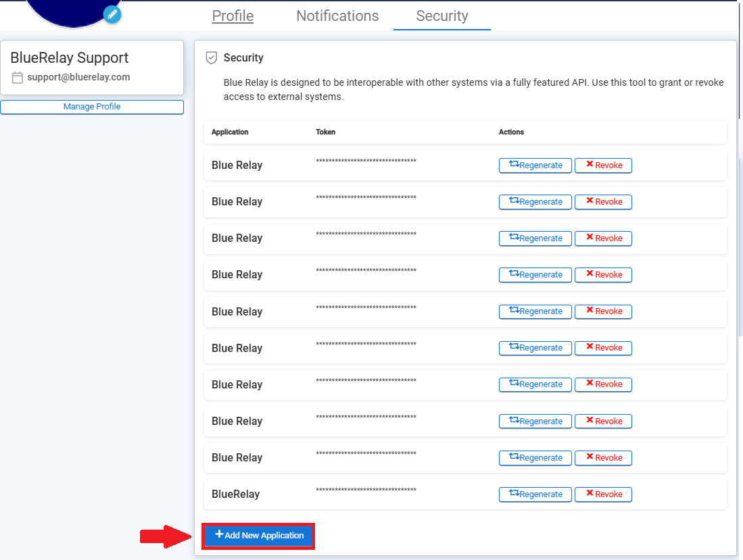Regenerate the token in the third Blue Relay row
743x560 pixels.
tap(535, 238)
